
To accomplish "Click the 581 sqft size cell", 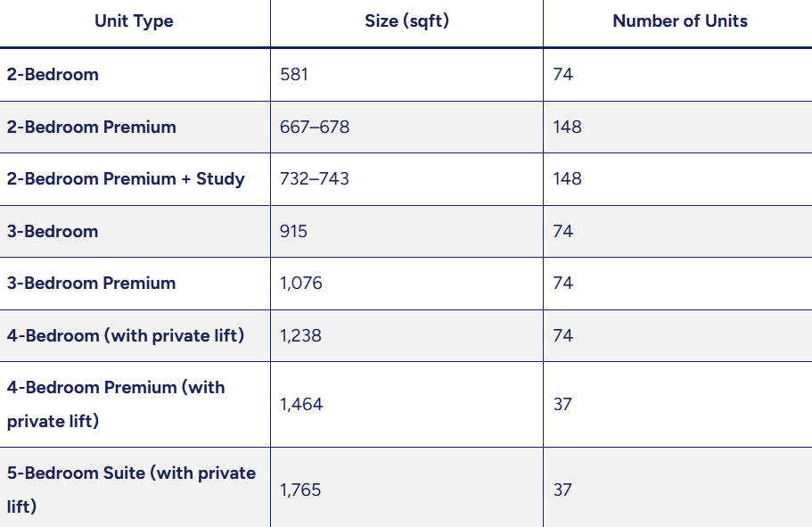I will click(x=294, y=74).
